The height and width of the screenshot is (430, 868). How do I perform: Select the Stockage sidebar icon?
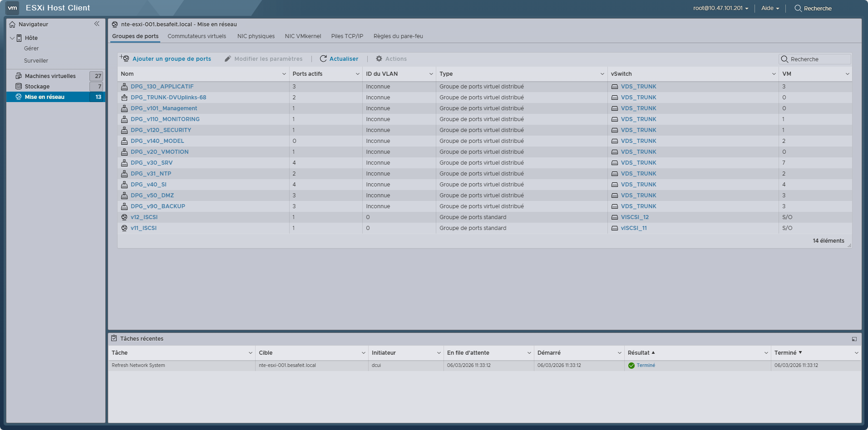19,86
